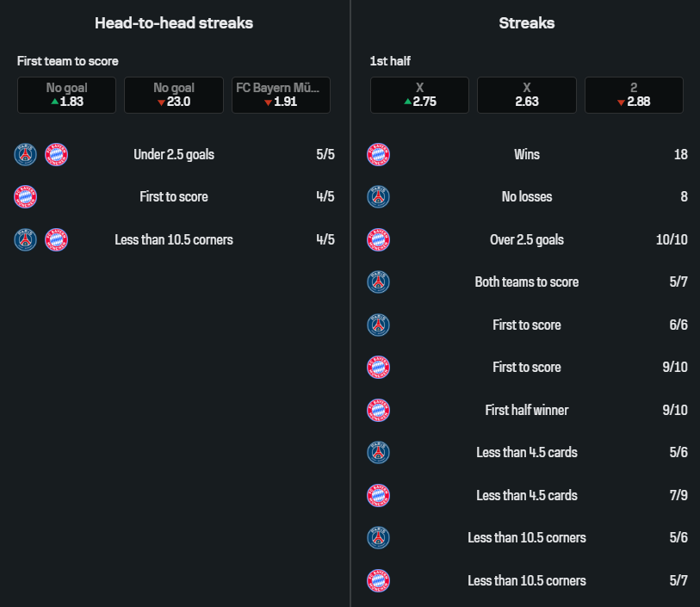Select No goal odds 1.83
The width and height of the screenshot is (700, 607).
click(66, 95)
